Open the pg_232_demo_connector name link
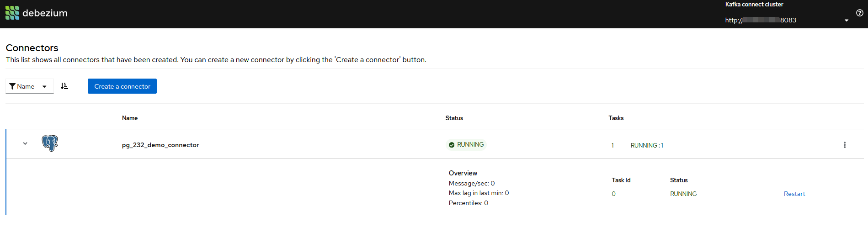 pos(160,145)
